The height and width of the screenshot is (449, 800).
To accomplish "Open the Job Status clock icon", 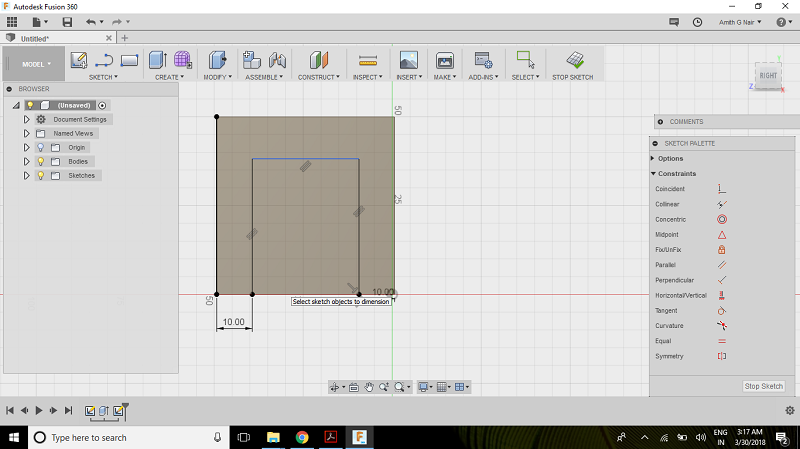I will [x=697, y=22].
